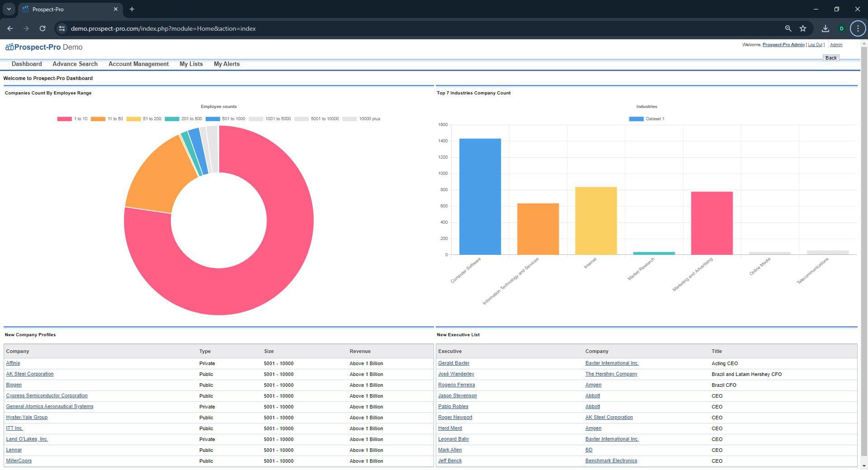
Task: Click the pink Marketing and Advertising bar
Action: [712, 223]
